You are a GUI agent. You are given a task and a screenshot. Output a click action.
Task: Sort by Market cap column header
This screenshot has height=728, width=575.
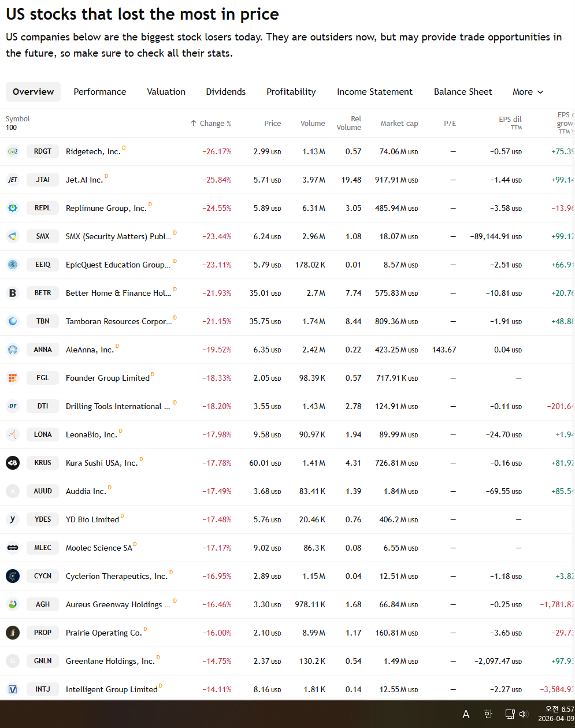[x=399, y=123]
